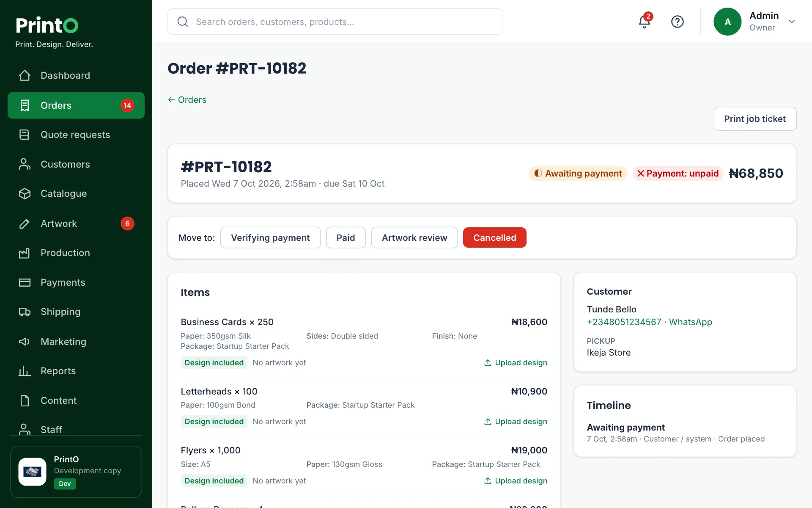The width and height of the screenshot is (812, 508).
Task: Open the help question mark icon
Action: pyautogui.click(x=678, y=22)
